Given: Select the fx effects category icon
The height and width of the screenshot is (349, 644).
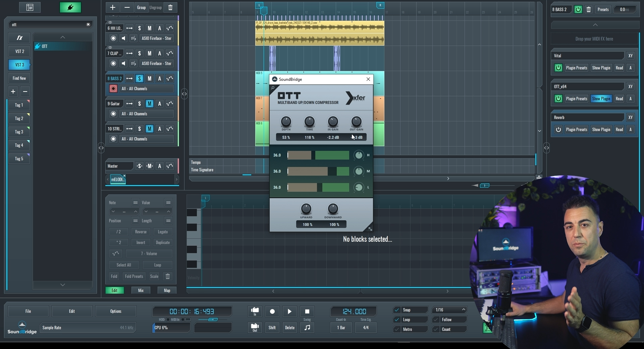Looking at the screenshot, I should (x=19, y=38).
